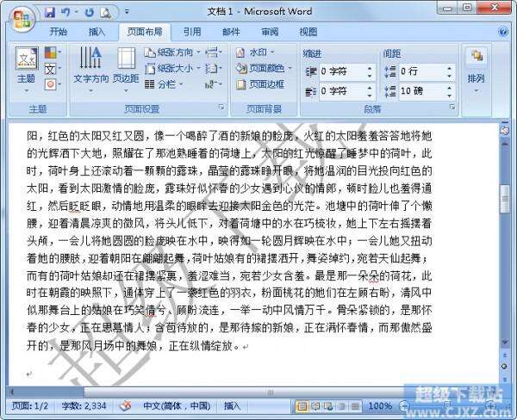Viewport: 517px width, 420px height.
Task: Open the 排列 arrange group menu
Action: coord(477,70)
